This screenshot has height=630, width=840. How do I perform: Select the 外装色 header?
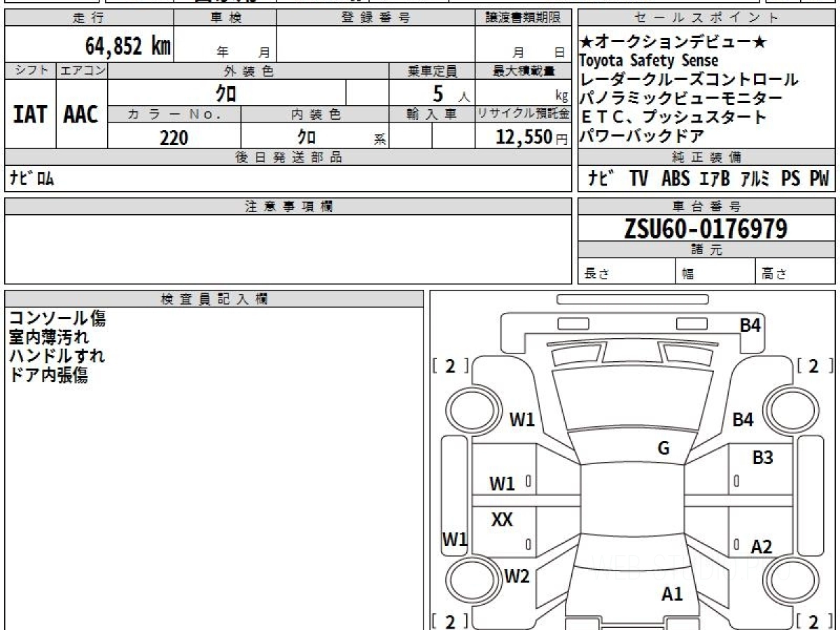[x=248, y=71]
